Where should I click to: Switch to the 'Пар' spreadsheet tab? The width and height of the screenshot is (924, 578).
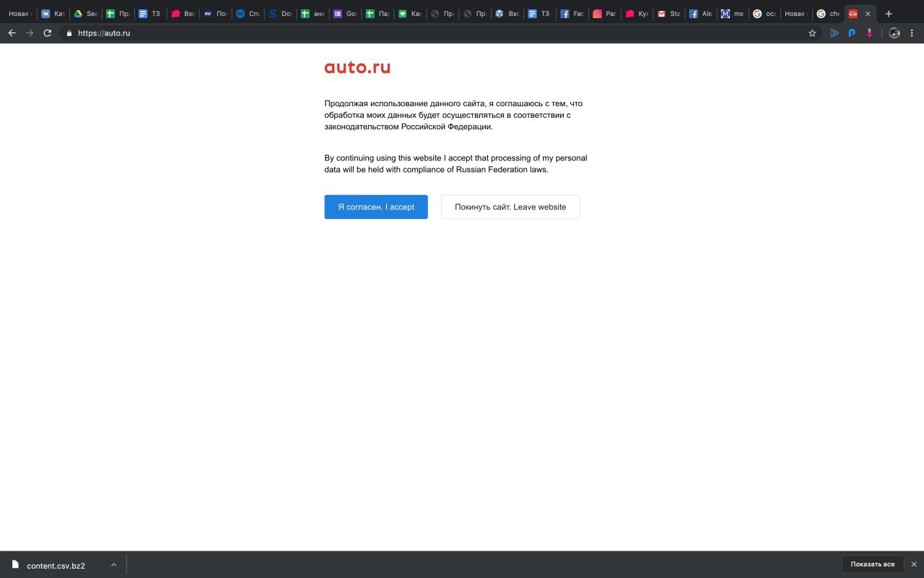coord(378,14)
